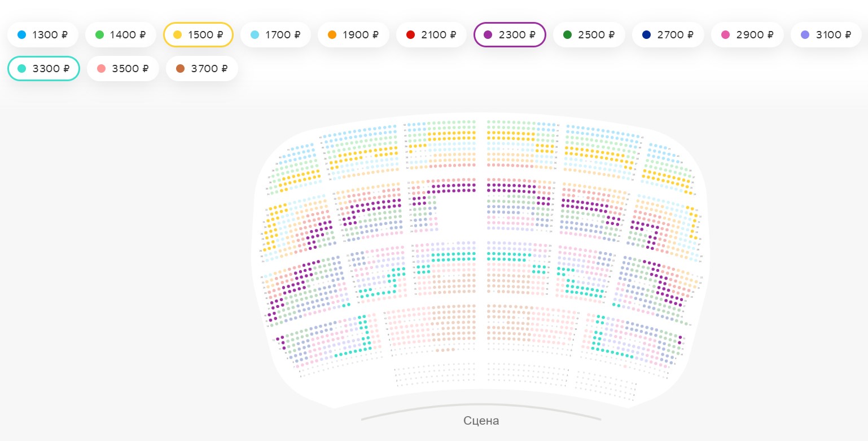Show seats priced at 3700 ₽
Image resolution: width=868 pixels, height=441 pixels.
tap(201, 69)
